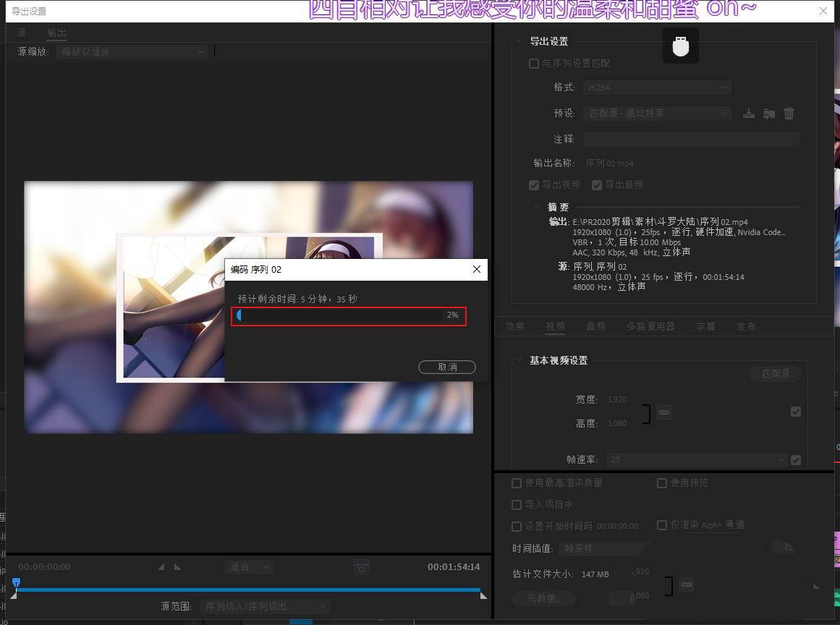Click the width-height link constraint icon
This screenshot has height=625, width=840.
pyautogui.click(x=664, y=412)
